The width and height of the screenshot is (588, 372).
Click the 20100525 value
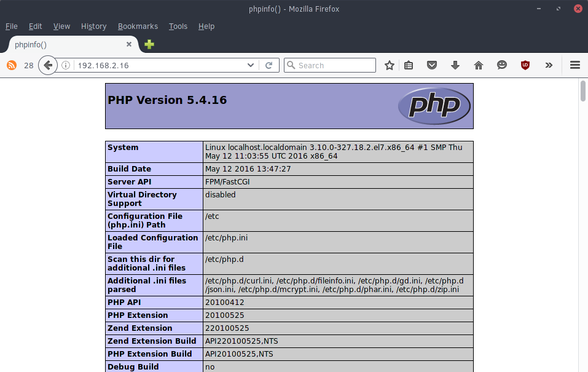tap(225, 315)
